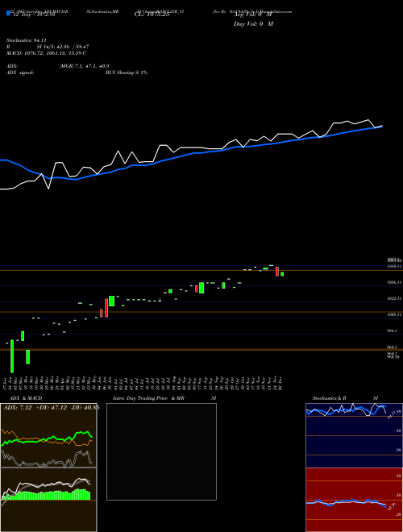Click the 'Day Vol: 0 M' readout

click(253, 24)
